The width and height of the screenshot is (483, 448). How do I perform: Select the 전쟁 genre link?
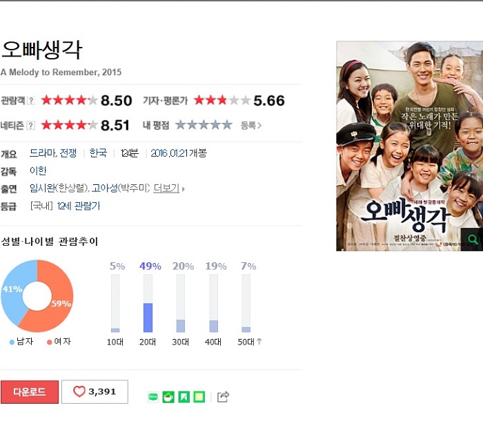coord(68,153)
